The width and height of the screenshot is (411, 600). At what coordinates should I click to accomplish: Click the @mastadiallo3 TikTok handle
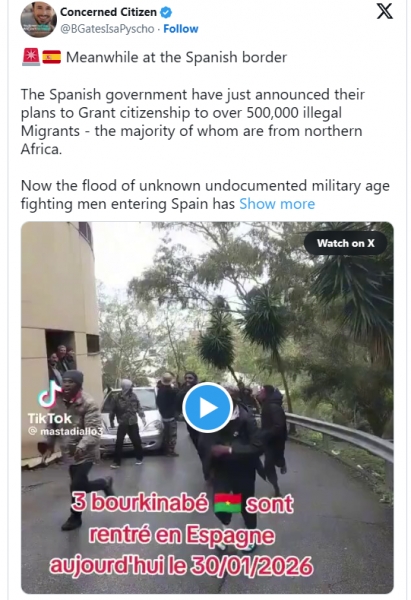click(x=66, y=431)
